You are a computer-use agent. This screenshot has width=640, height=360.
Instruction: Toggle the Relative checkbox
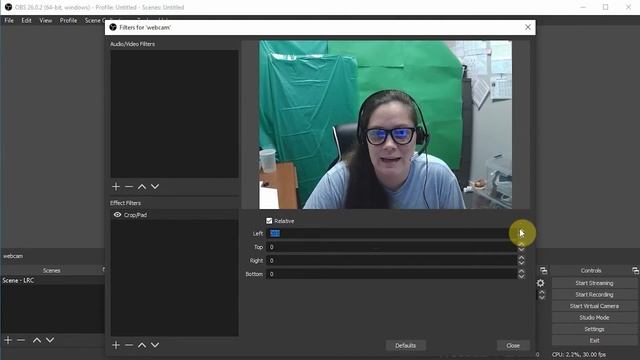click(x=269, y=221)
